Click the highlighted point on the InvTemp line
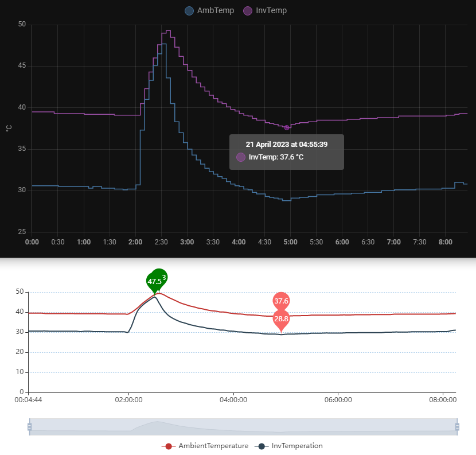The height and width of the screenshot is (455, 476). click(x=286, y=127)
